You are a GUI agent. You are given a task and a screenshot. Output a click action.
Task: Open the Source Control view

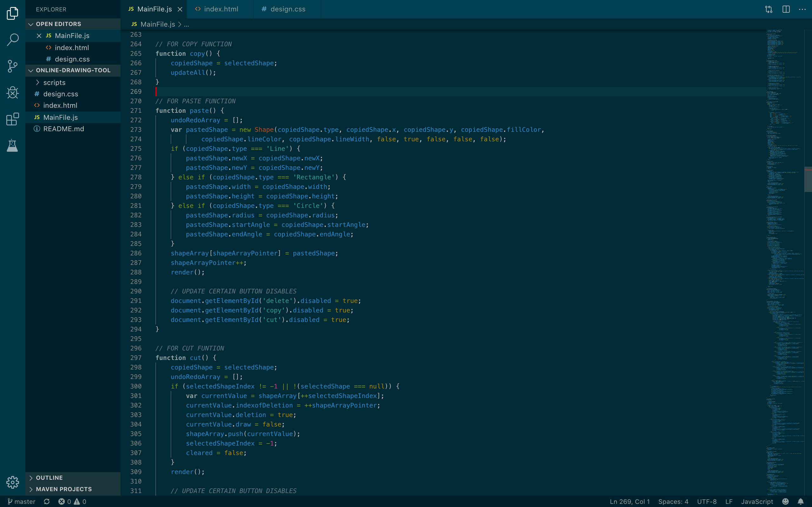[12, 66]
